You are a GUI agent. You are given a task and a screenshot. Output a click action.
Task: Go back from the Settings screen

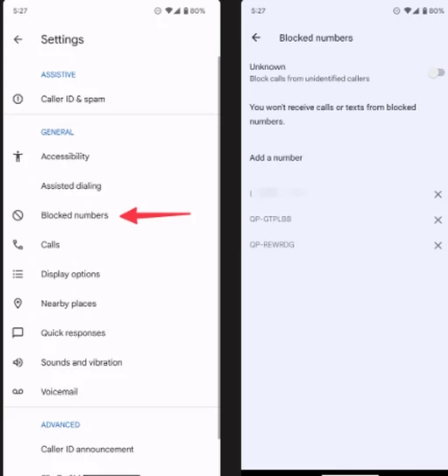pyautogui.click(x=17, y=39)
